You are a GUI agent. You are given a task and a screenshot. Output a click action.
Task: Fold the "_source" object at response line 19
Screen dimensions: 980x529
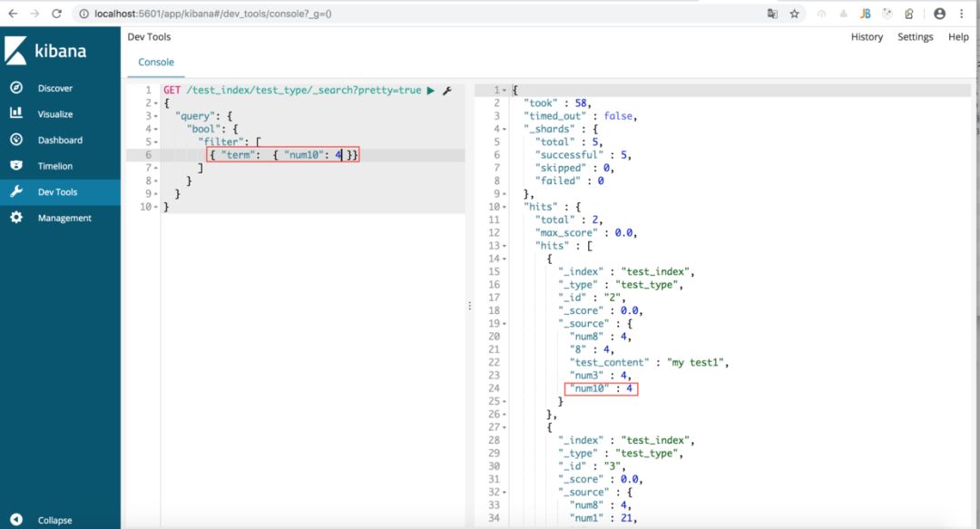pos(505,324)
